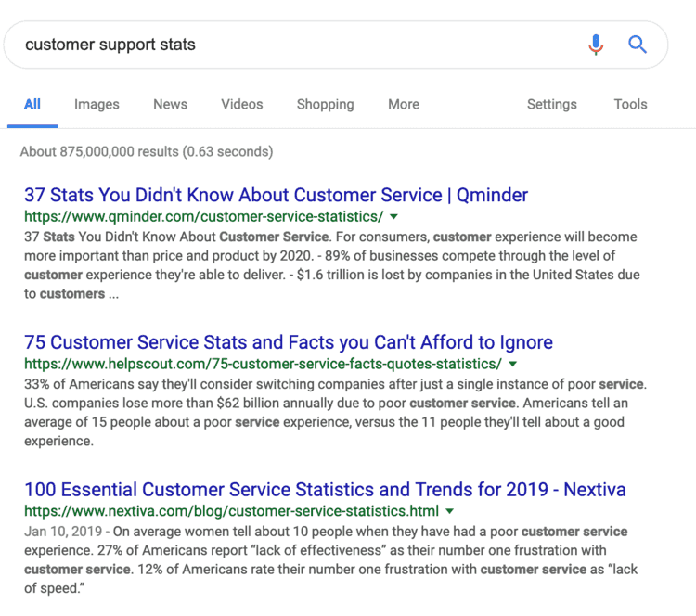
Task: Switch to the Videos tab
Action: tap(241, 105)
